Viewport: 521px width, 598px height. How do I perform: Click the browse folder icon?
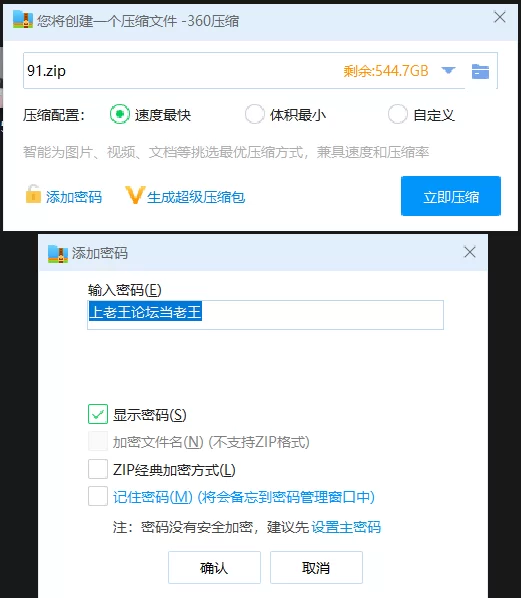click(x=480, y=71)
